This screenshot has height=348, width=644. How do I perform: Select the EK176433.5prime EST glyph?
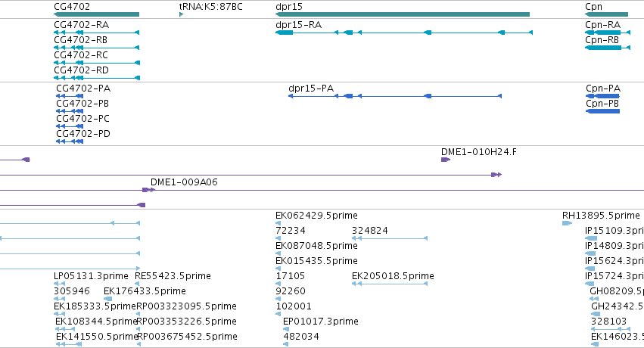tap(108, 299)
